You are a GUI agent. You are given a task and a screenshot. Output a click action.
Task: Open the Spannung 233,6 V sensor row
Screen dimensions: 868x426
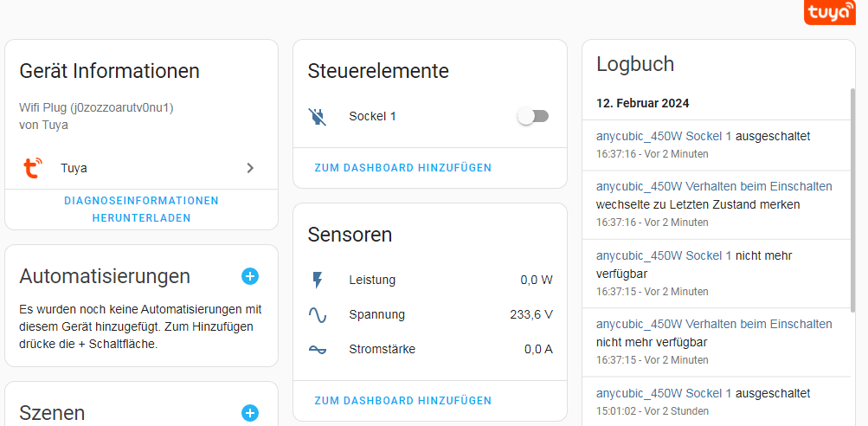coord(430,314)
